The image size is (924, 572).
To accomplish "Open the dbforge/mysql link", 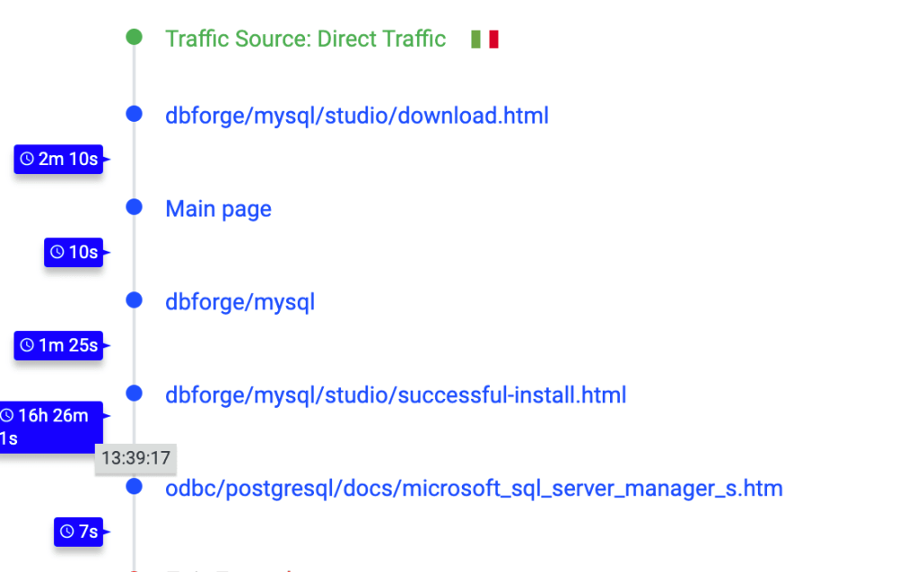I will pos(240,302).
